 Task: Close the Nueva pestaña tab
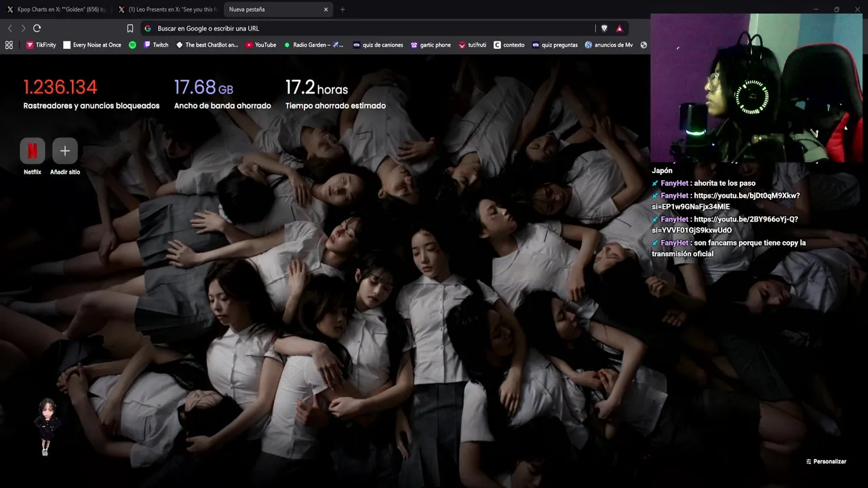325,9
